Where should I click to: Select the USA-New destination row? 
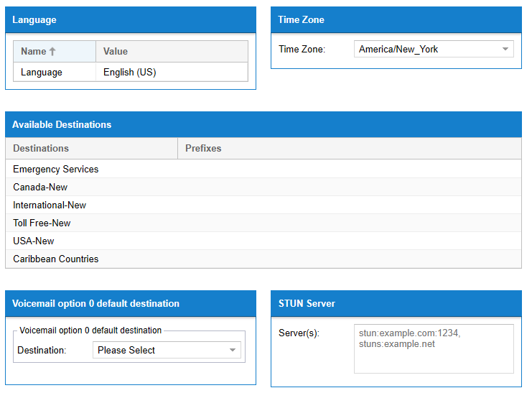[x=34, y=241]
